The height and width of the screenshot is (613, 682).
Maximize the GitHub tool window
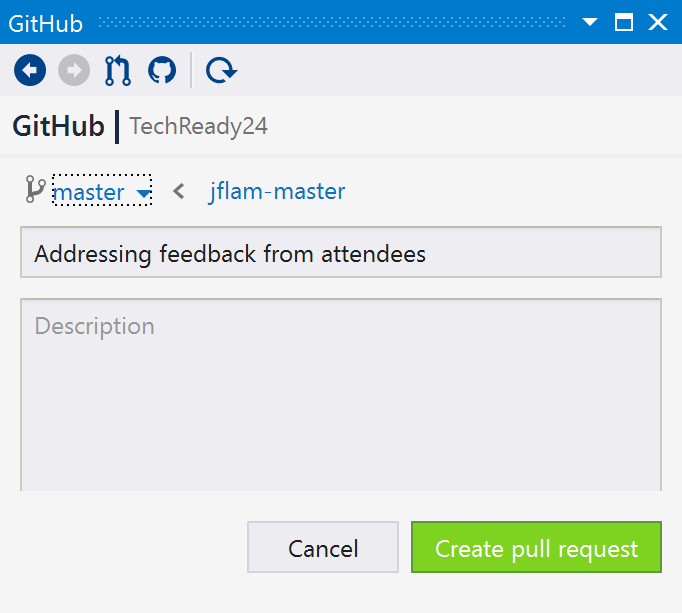tap(624, 22)
